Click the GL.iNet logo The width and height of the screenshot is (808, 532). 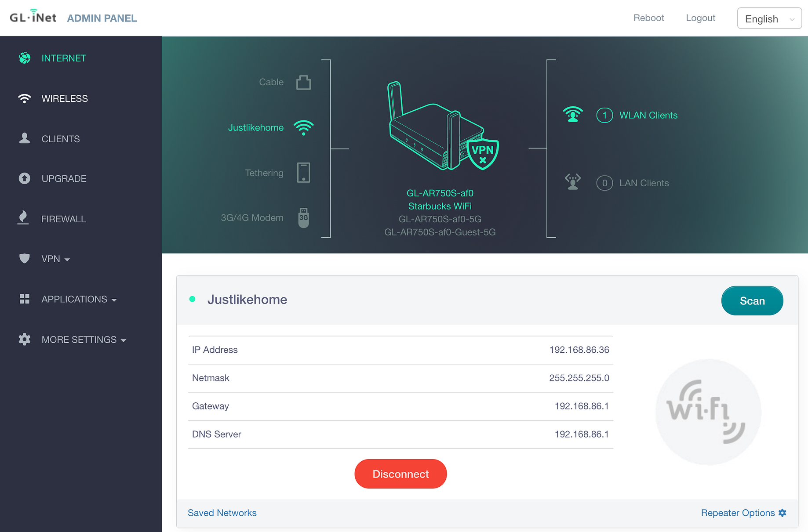33,17
